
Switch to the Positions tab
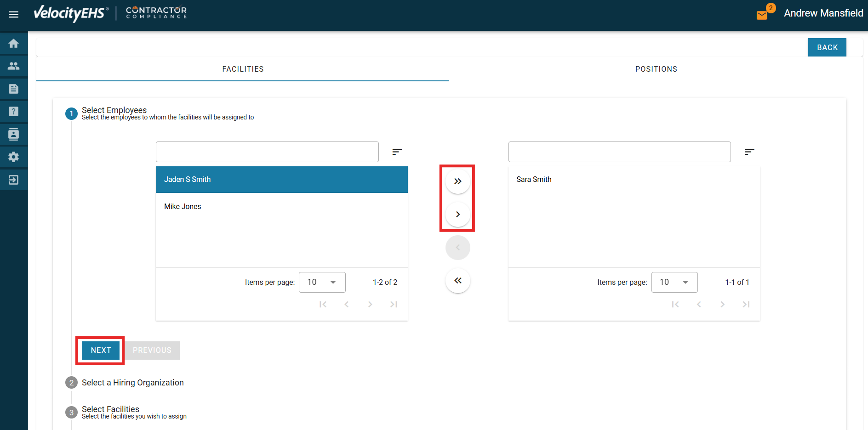tap(656, 69)
